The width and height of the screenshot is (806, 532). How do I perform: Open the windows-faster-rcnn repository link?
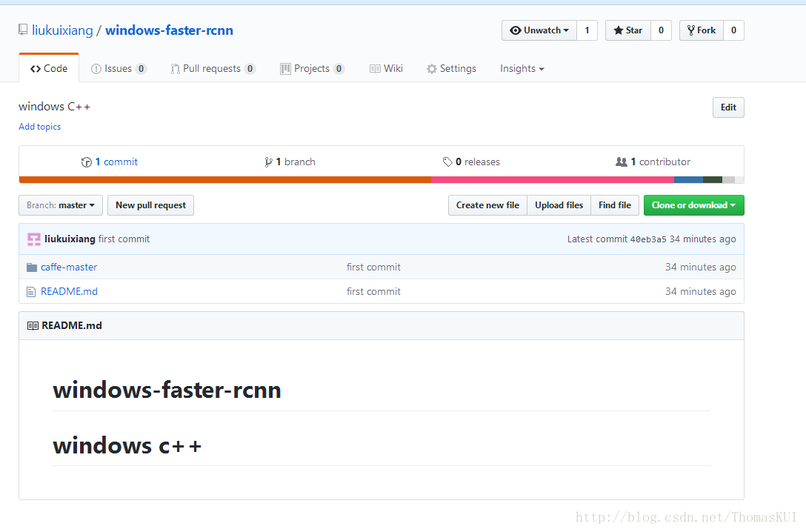point(169,30)
